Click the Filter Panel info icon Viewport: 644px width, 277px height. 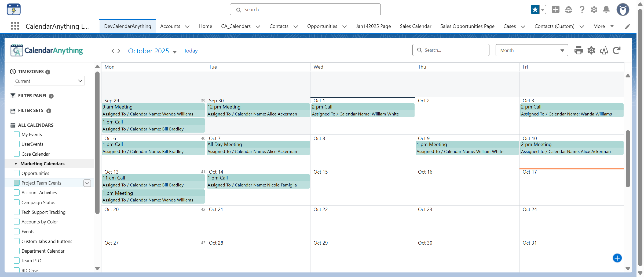pos(51,96)
